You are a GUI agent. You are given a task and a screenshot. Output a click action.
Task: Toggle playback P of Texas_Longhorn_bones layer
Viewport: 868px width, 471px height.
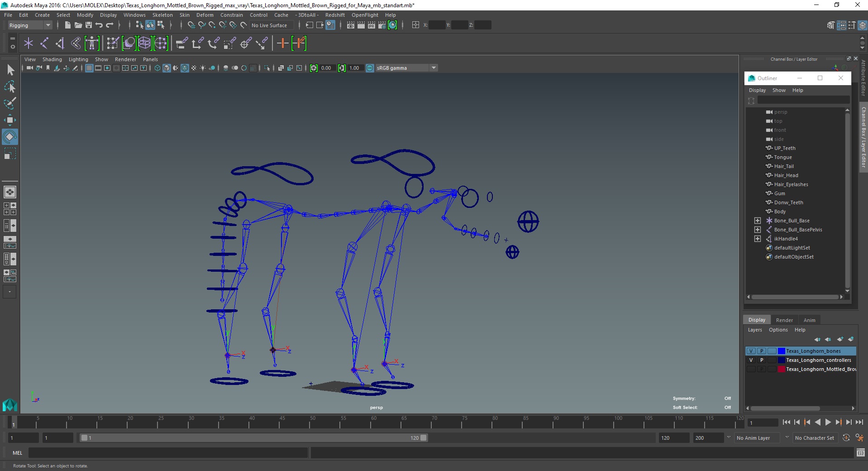tap(762, 351)
